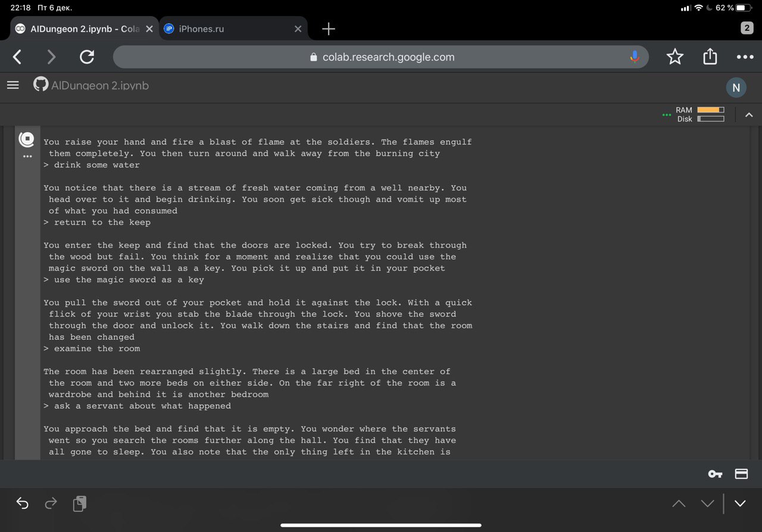Open the cell options ellipsis
This screenshot has width=762, height=532.
click(x=27, y=157)
